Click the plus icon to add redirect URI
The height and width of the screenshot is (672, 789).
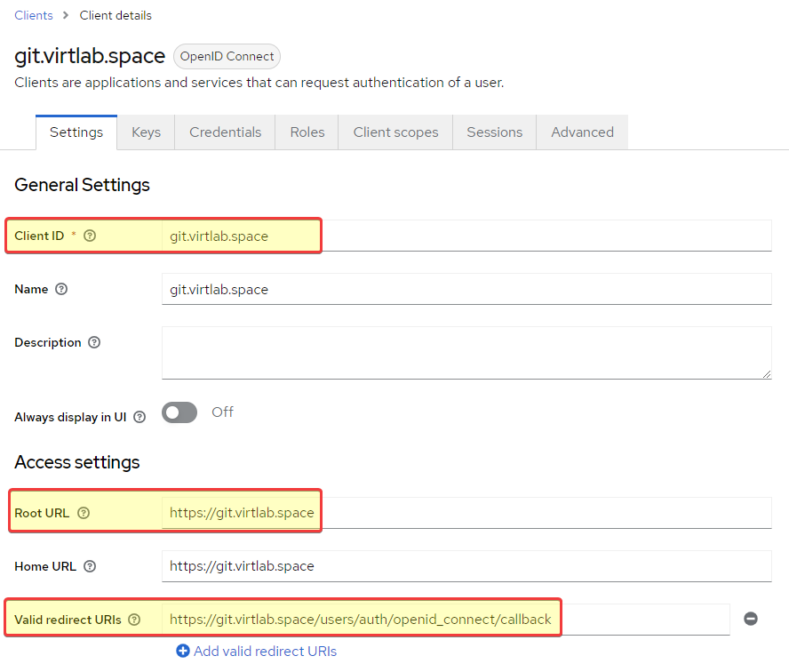click(x=183, y=651)
